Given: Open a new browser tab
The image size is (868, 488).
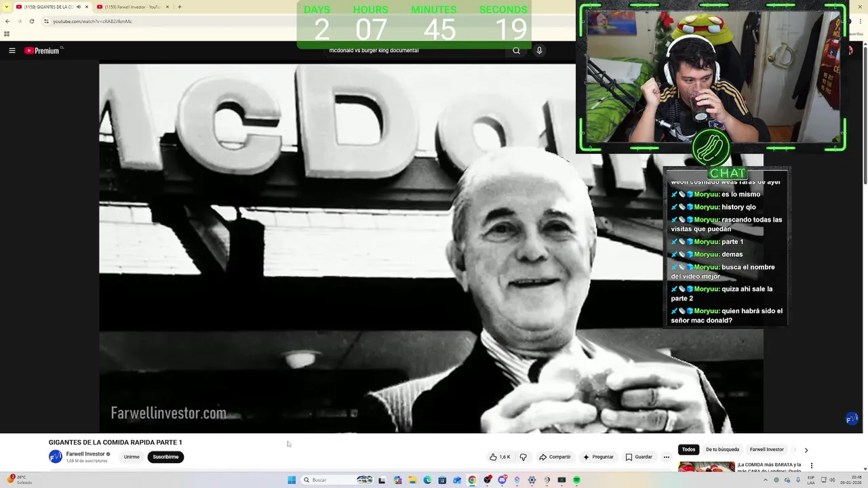Looking at the screenshot, I should coord(179,7).
